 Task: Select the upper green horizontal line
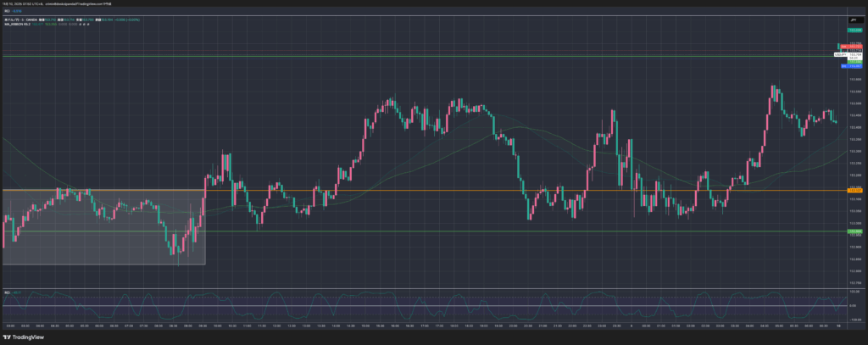coord(424,56)
